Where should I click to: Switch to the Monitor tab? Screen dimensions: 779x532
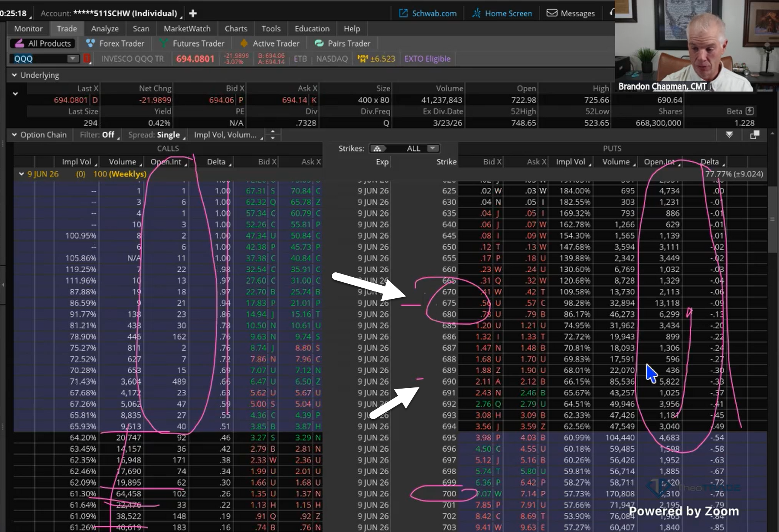pyautogui.click(x=28, y=29)
